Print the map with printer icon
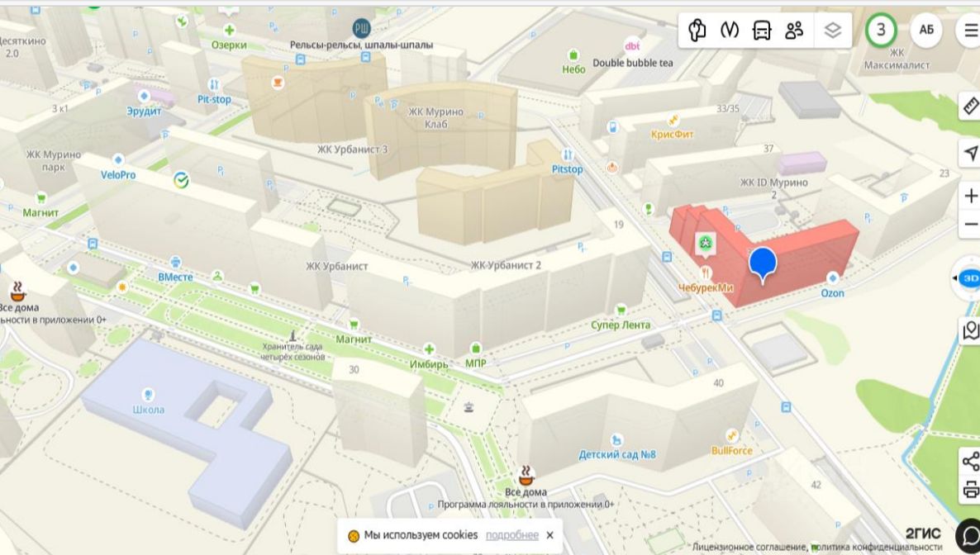Screen dimensions: 980x555 [971, 490]
